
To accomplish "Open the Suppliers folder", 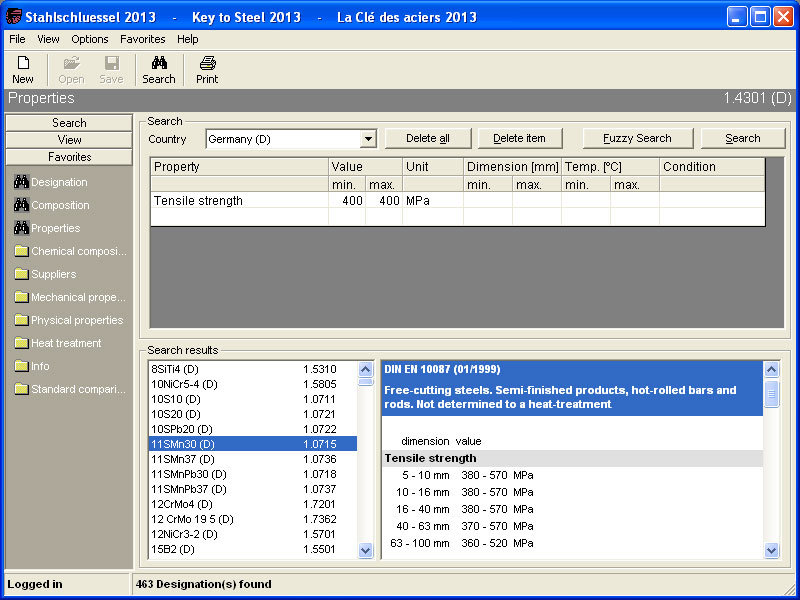I will 45,274.
